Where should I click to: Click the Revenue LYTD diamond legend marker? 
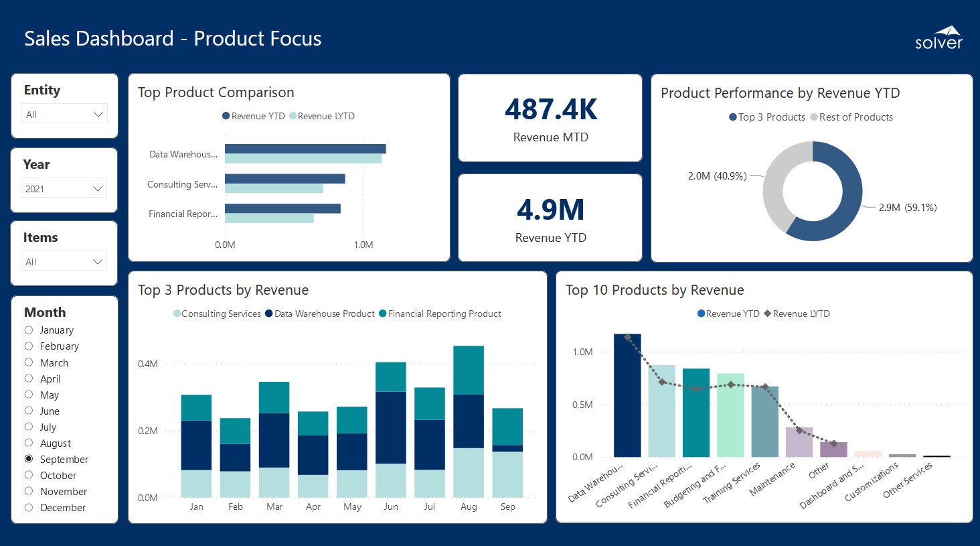point(767,314)
